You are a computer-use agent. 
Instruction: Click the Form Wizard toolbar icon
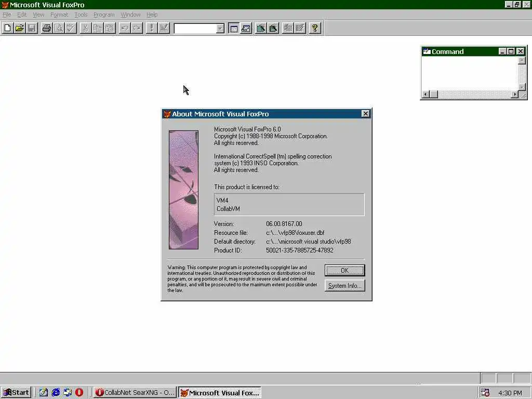261,28
